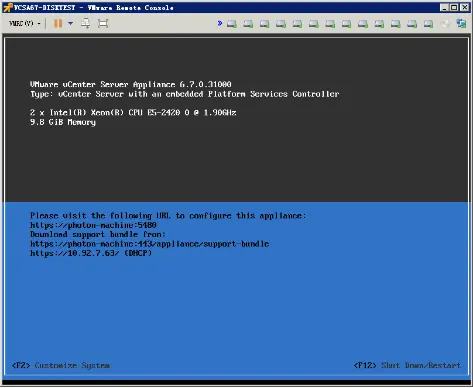Minimize the VMware Remote Console window

click(x=444, y=7)
